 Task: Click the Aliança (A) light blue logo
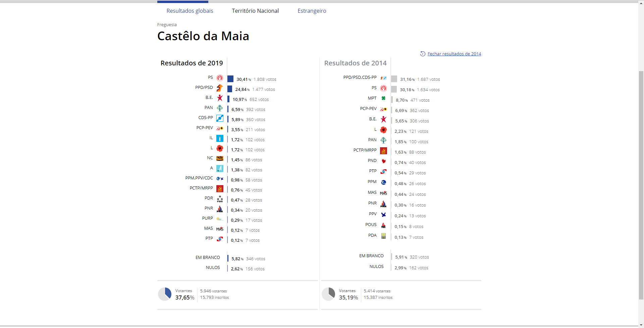[220, 168]
